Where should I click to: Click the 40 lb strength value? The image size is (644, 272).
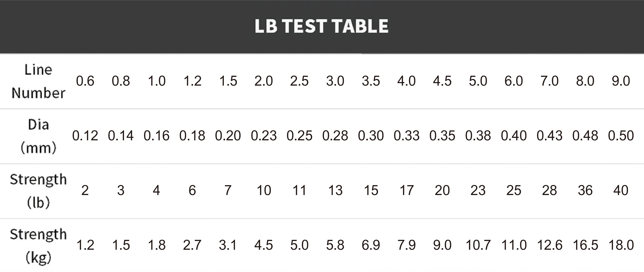point(621,190)
